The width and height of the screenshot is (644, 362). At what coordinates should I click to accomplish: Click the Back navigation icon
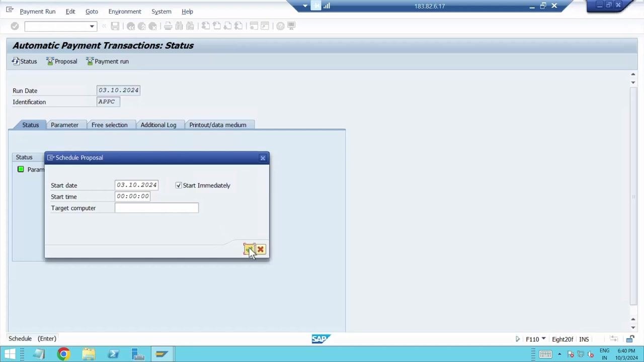[131, 26]
